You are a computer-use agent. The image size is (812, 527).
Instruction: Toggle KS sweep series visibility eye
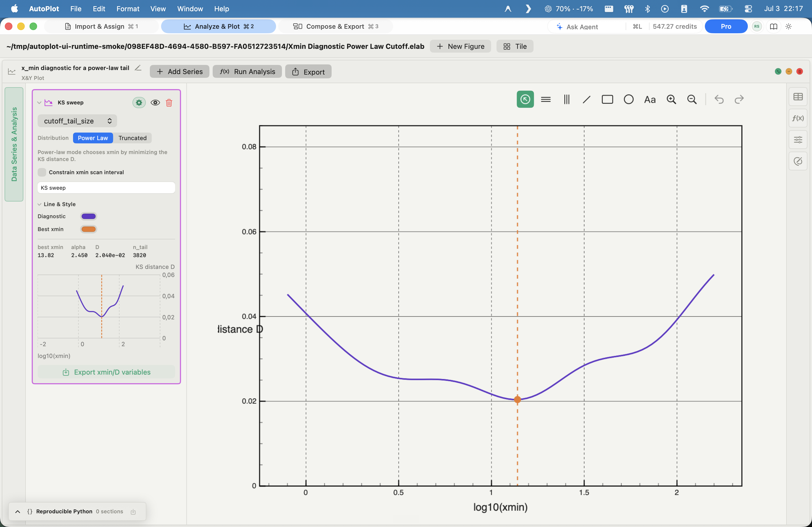(x=155, y=102)
